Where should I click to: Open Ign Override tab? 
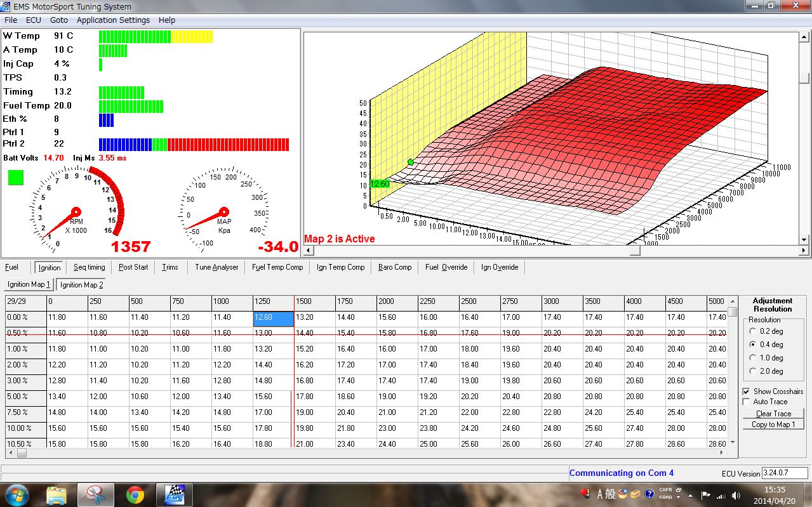point(500,267)
